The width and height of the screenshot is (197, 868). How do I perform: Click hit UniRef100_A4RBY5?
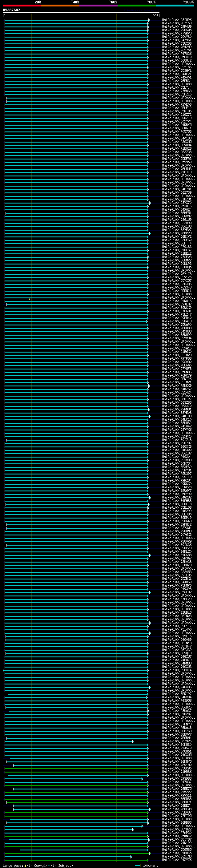(176, 125)
